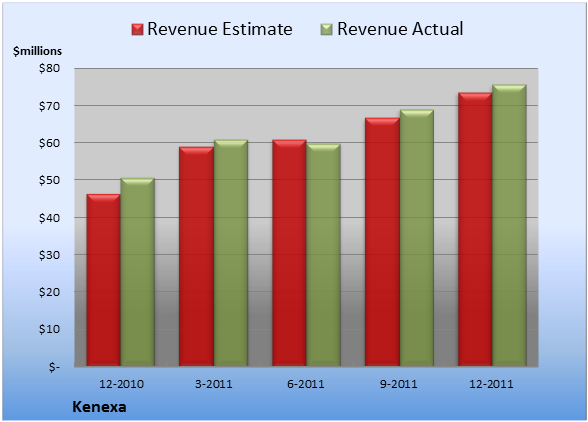Click the 6-2011 Revenue Actual bar
This screenshot has width=588, height=422.
[323, 255]
